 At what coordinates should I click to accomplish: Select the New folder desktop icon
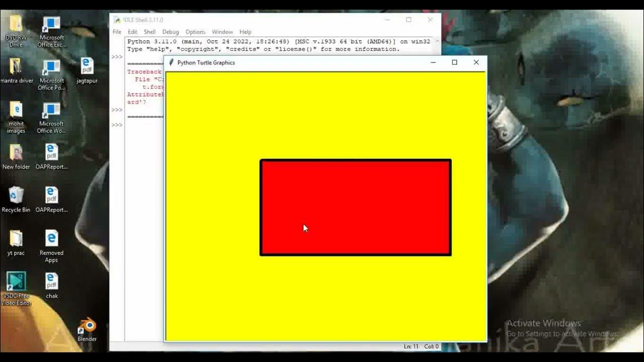point(16,157)
